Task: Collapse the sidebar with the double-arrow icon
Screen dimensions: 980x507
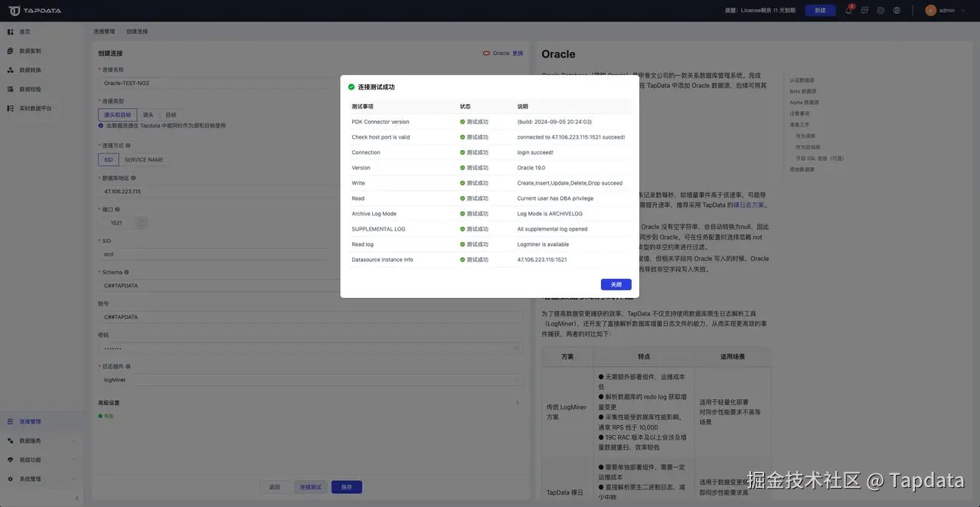Action: 77,499
